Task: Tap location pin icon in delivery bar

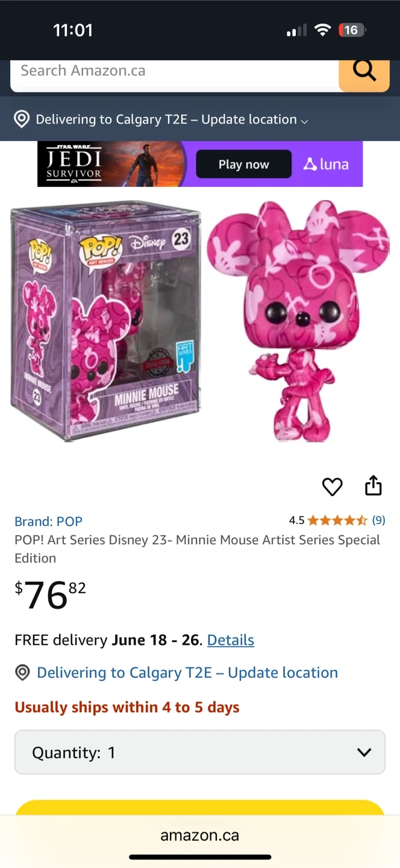Action: (22, 119)
